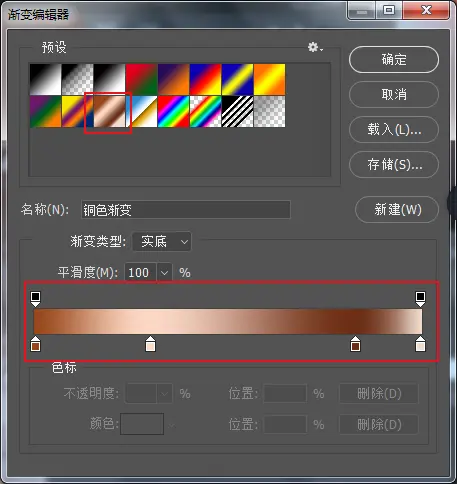
Task: Select the red to green gradient preset
Action: point(141,79)
